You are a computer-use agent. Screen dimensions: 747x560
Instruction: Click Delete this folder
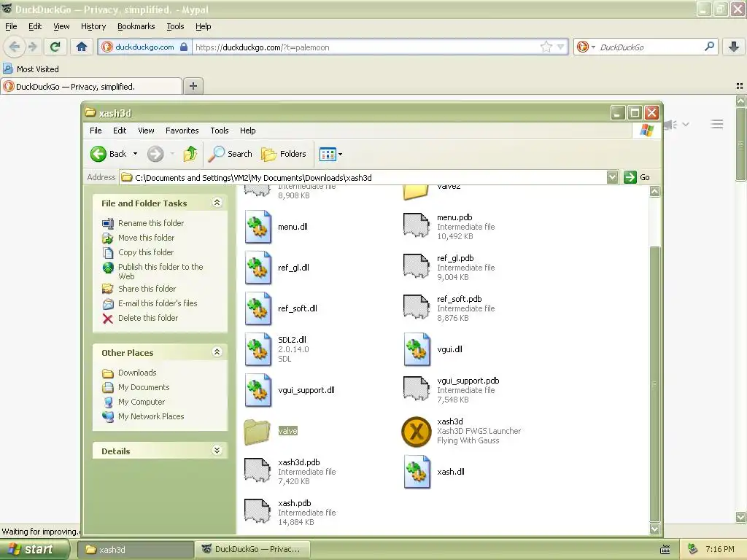coord(148,318)
